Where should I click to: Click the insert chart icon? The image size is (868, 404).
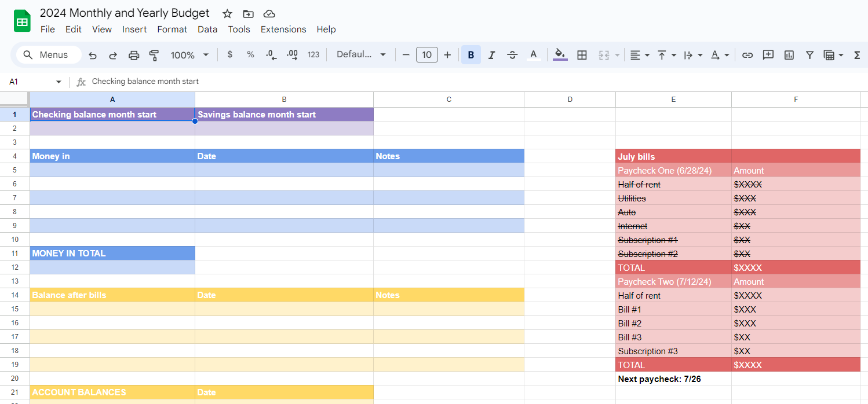789,55
